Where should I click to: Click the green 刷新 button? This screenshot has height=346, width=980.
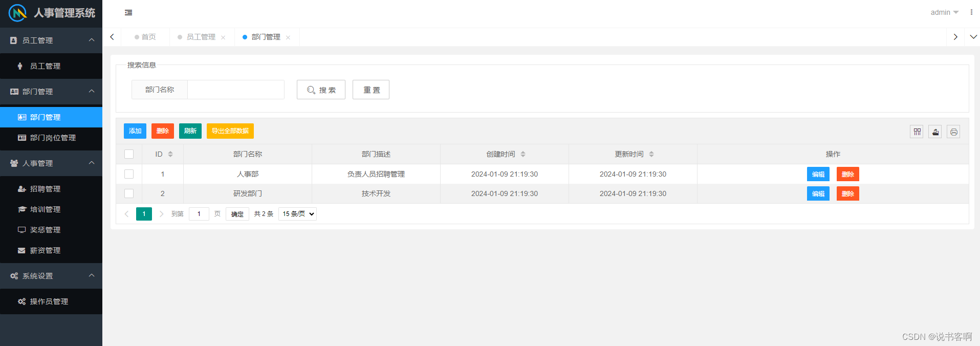[x=190, y=131]
